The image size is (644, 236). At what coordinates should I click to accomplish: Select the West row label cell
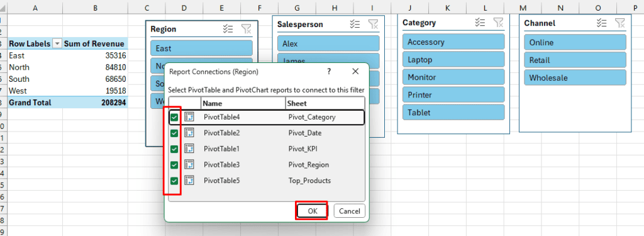(x=35, y=91)
